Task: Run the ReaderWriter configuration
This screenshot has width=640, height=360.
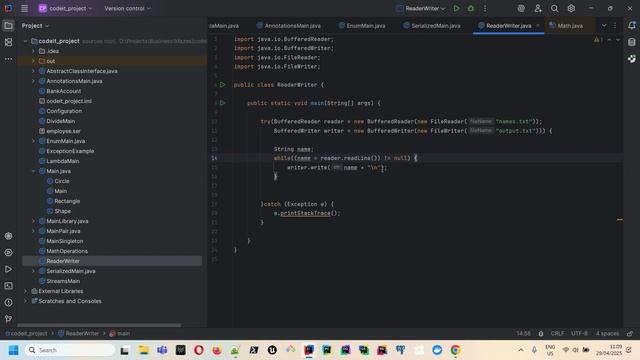Action: point(456,8)
